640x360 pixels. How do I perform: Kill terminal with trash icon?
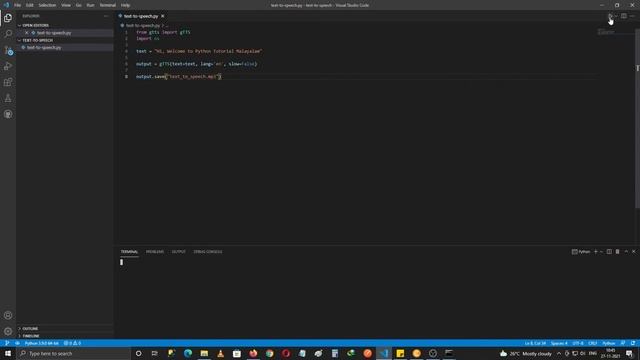(617, 252)
